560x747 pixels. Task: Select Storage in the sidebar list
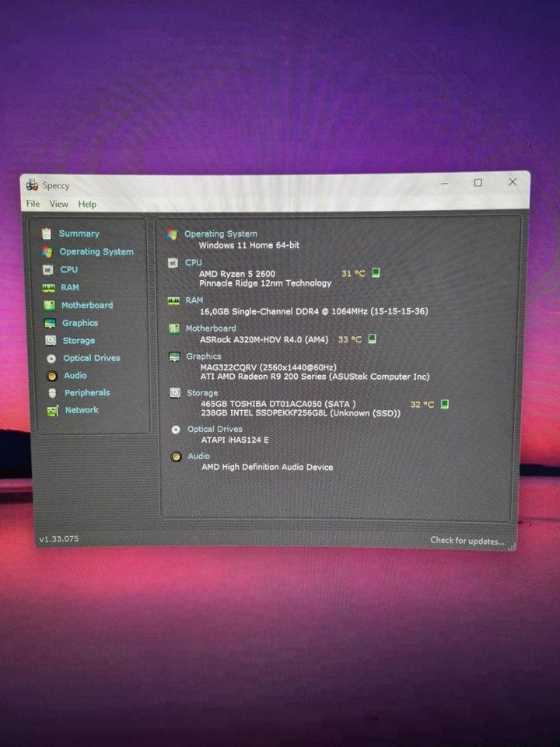point(79,340)
